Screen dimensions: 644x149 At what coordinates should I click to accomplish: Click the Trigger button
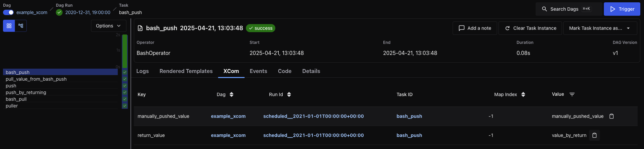coord(622,9)
